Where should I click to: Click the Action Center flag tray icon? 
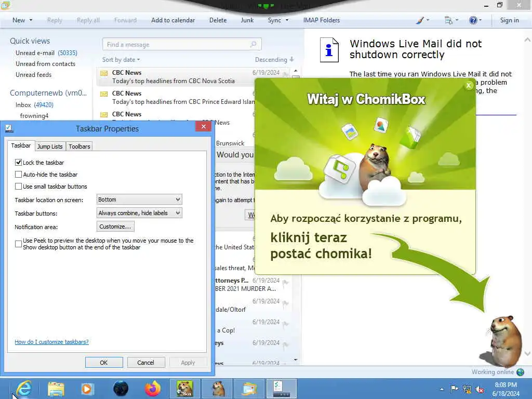point(454,389)
